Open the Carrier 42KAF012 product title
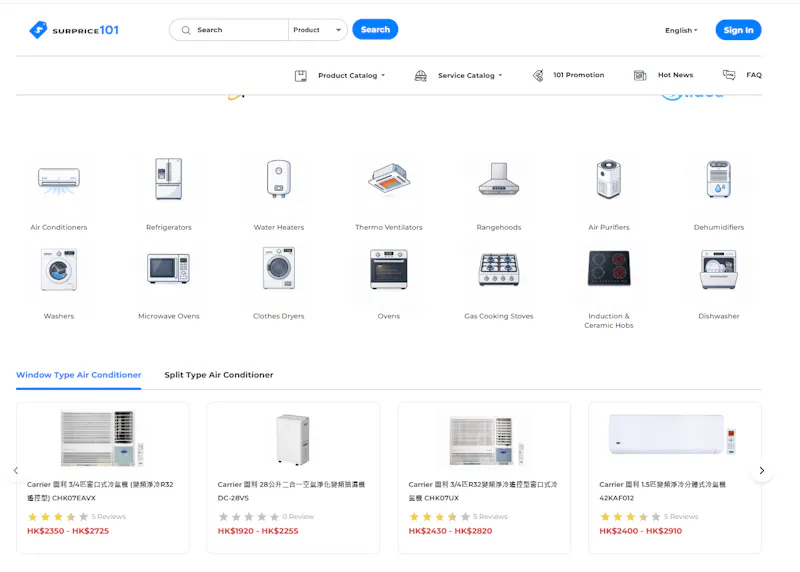 (662, 491)
